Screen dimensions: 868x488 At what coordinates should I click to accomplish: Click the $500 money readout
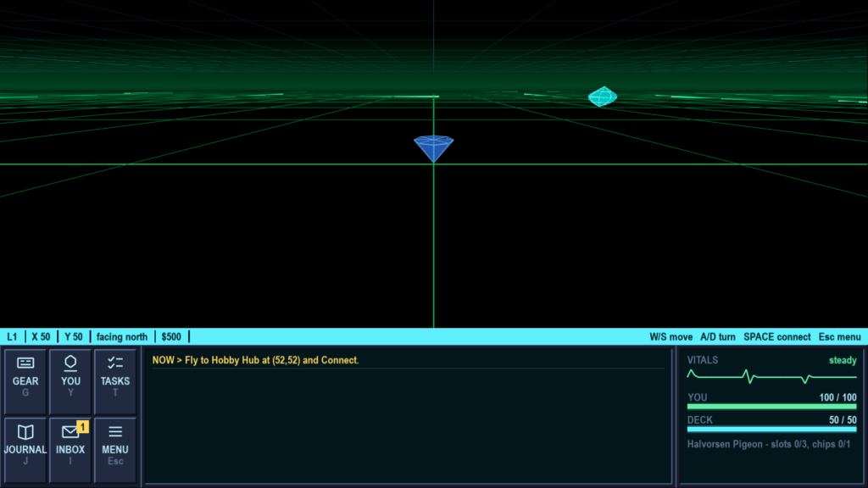[x=171, y=337]
